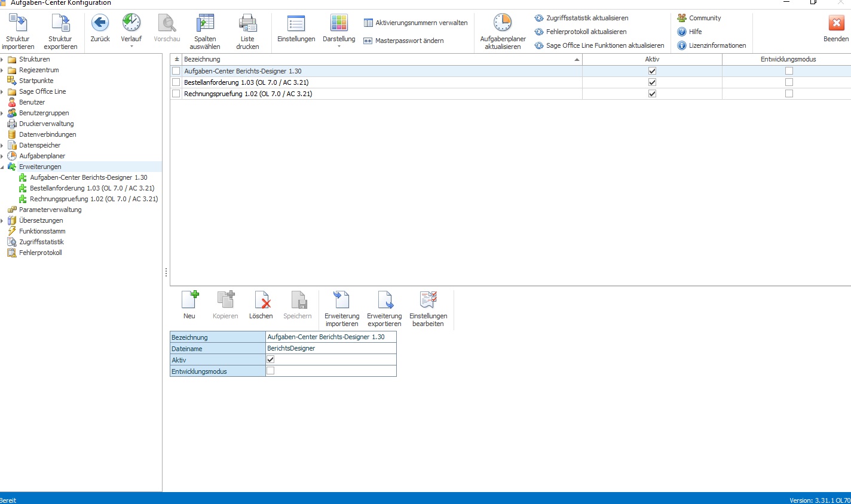Toggle Aktiv for Rechnungspruefung 1.02 row
Screen dimensions: 851x504
point(652,94)
